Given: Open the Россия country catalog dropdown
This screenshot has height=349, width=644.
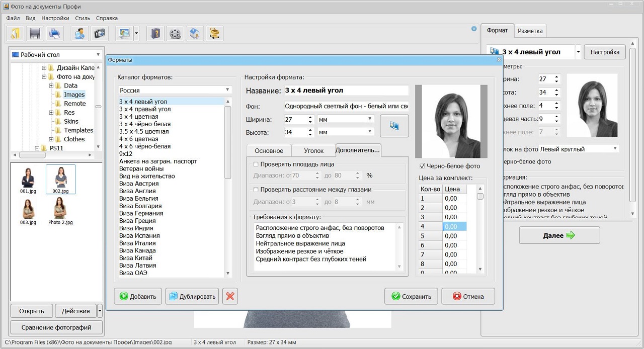Looking at the screenshot, I should point(174,90).
